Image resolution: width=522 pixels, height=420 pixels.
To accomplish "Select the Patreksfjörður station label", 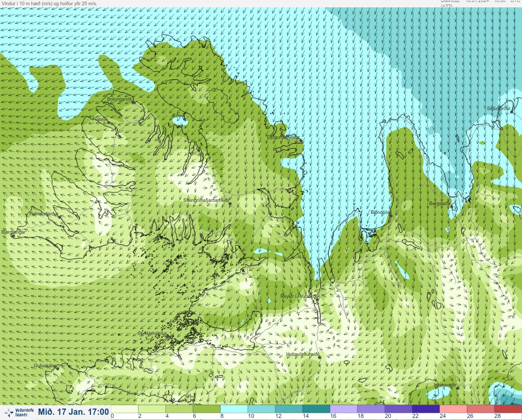I will (44, 214).
